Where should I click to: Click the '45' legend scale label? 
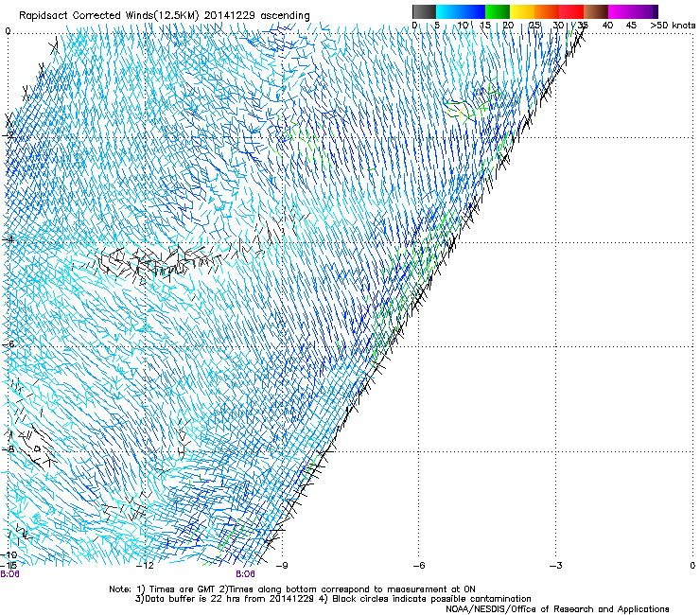tap(630, 25)
